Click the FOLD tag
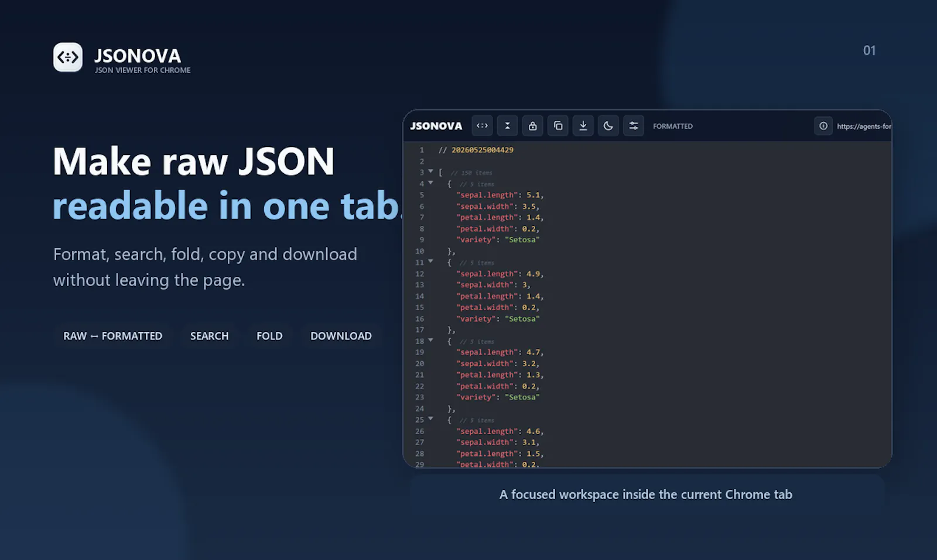The image size is (937, 560). click(269, 336)
